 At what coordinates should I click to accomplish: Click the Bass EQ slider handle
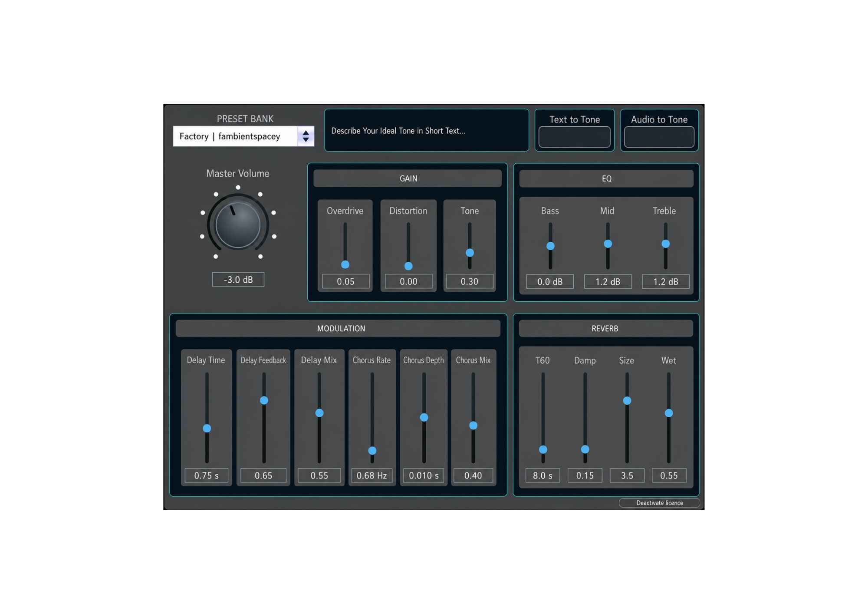[x=550, y=246]
